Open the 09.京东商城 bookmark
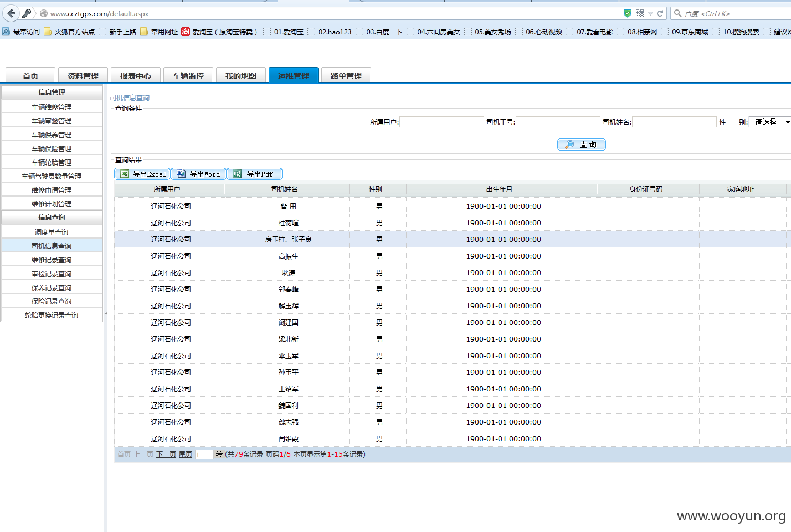The width and height of the screenshot is (791, 532). 685,32
